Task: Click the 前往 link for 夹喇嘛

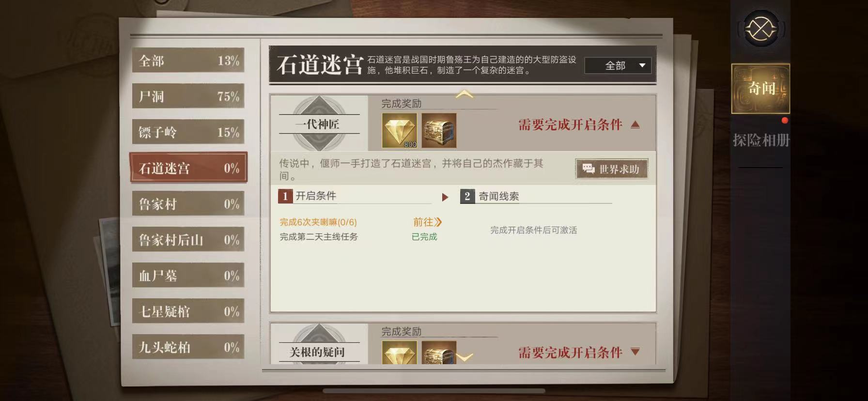Action: (427, 222)
